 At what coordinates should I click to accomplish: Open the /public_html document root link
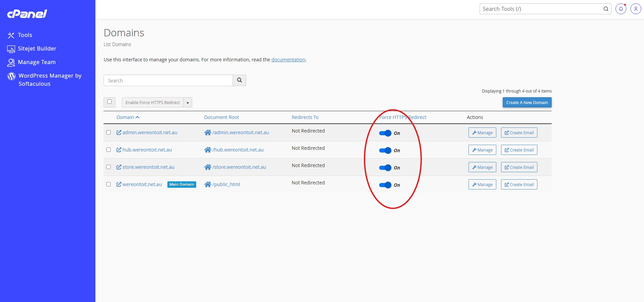click(x=226, y=184)
